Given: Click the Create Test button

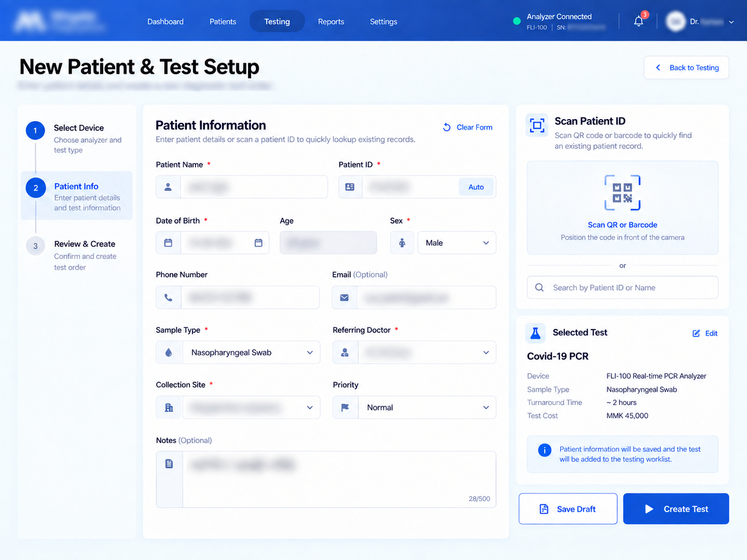Looking at the screenshot, I should point(676,509).
